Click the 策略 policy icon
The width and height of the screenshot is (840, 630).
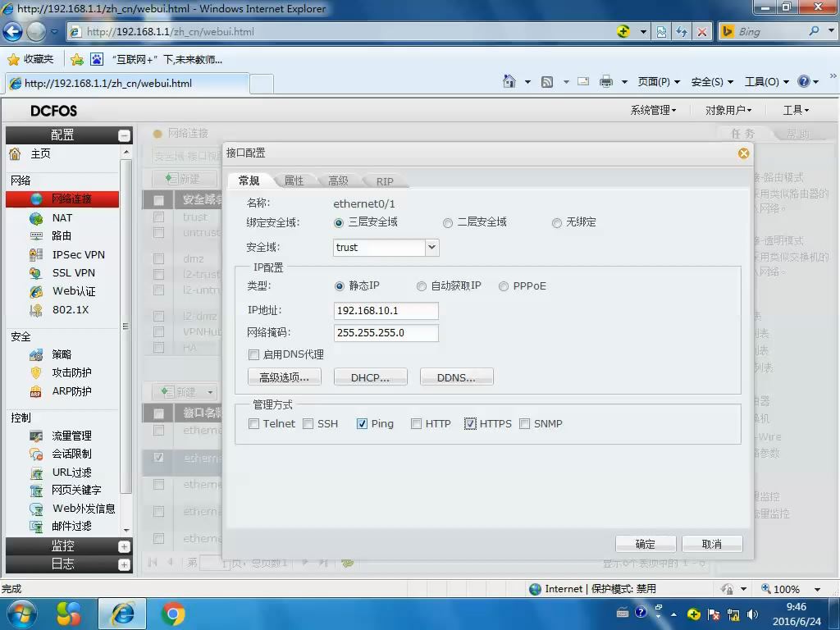point(36,354)
